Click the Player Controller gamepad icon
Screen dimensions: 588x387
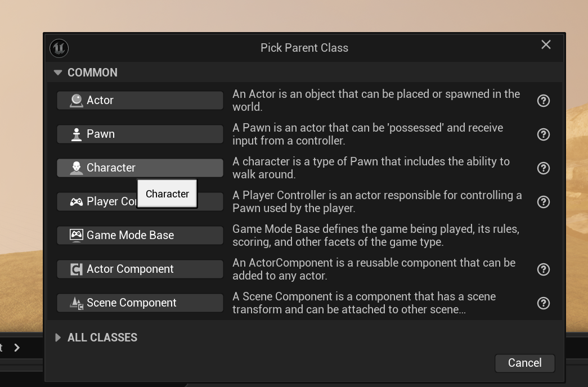click(77, 202)
